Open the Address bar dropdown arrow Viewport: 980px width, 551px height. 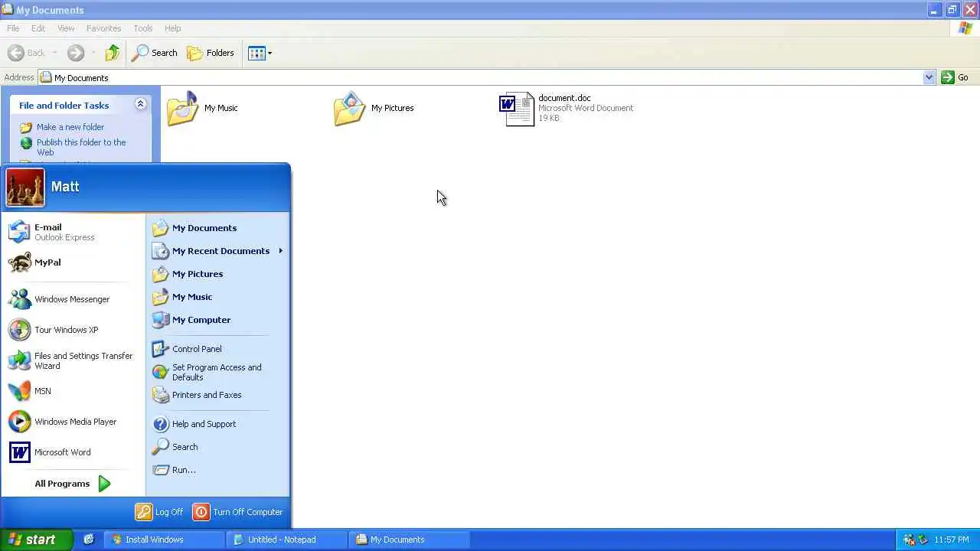pos(929,77)
